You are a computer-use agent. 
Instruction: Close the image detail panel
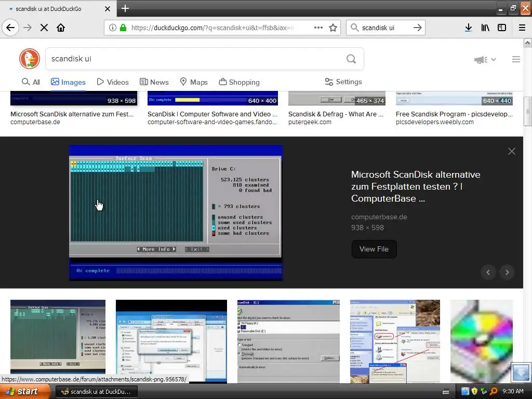coord(512,151)
